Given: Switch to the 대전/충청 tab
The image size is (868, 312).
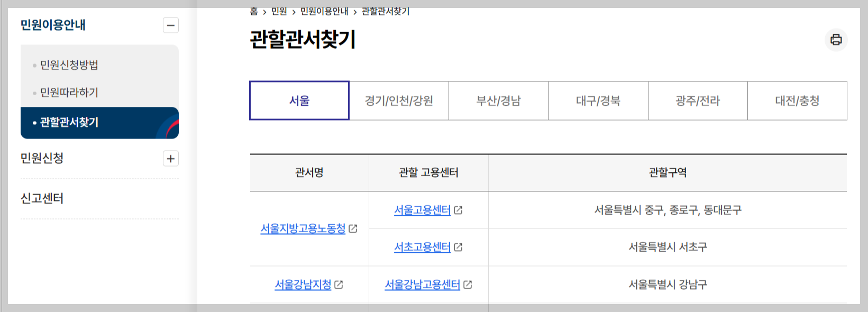Looking at the screenshot, I should (798, 100).
